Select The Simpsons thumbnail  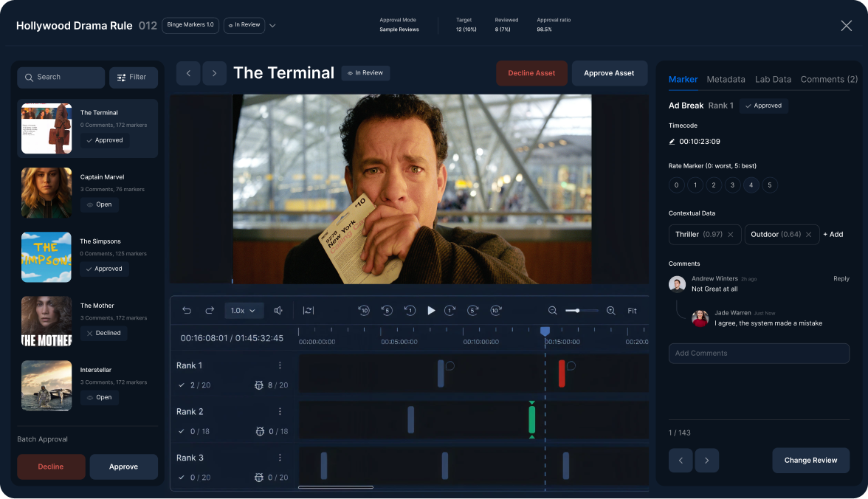(46, 257)
